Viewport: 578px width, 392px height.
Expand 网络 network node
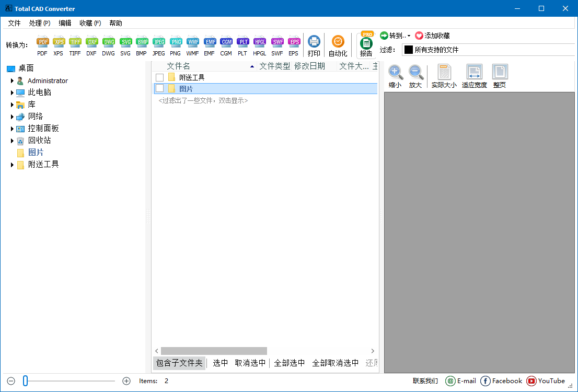[x=12, y=117]
